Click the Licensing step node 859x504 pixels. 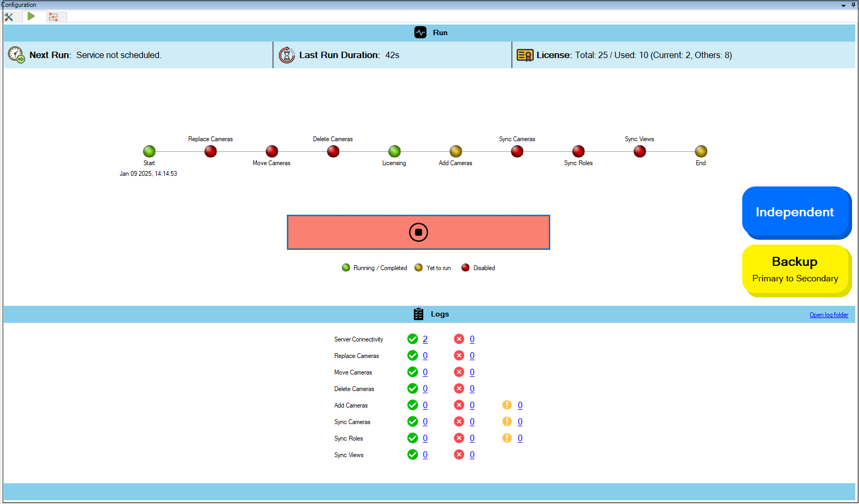tap(395, 151)
